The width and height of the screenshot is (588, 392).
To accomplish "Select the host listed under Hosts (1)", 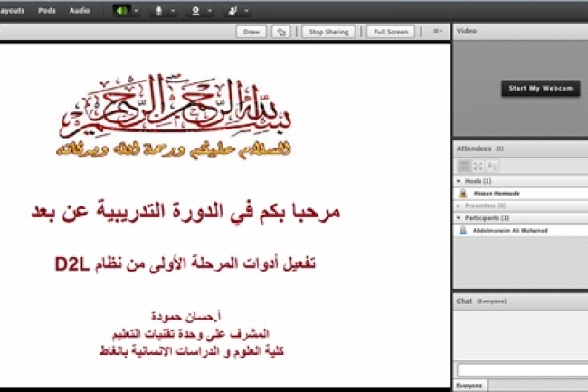I will pyautogui.click(x=521, y=194).
